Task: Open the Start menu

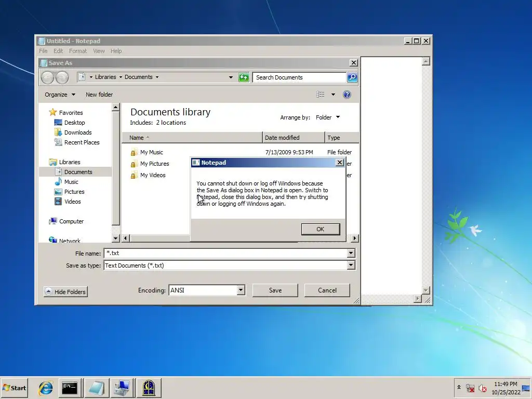Action: click(x=14, y=388)
